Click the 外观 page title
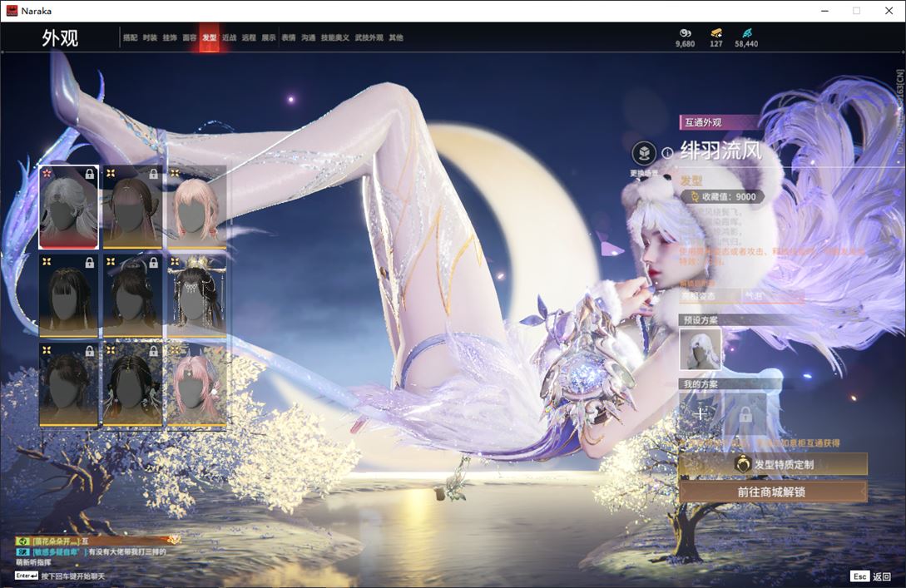Screen dimensions: 906x588 [x=60, y=37]
